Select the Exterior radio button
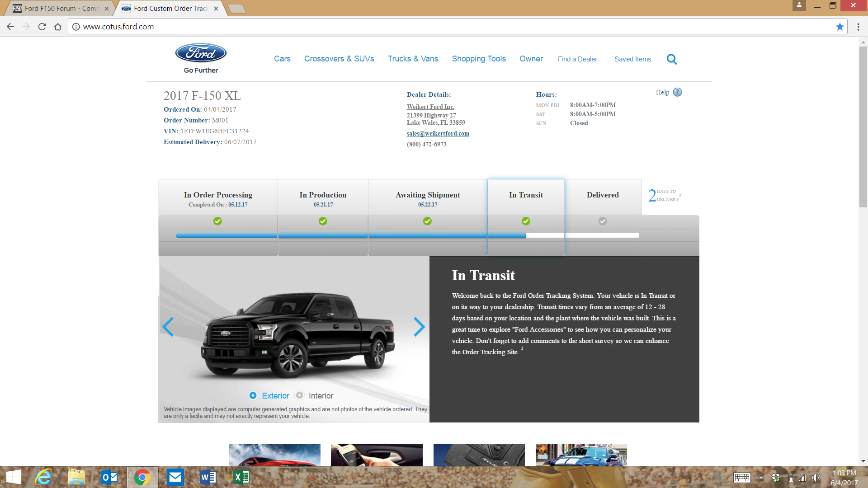Image resolution: width=868 pixels, height=488 pixels. pyautogui.click(x=253, y=395)
